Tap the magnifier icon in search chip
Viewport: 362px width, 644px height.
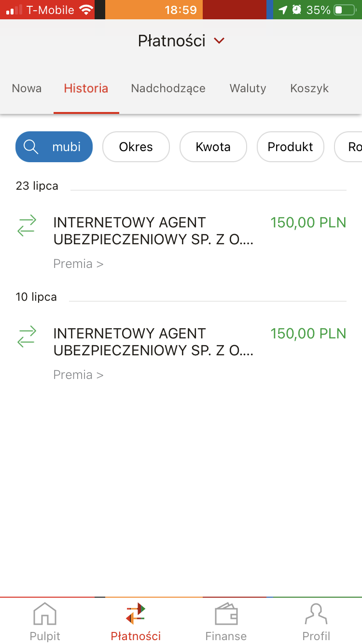(31, 147)
